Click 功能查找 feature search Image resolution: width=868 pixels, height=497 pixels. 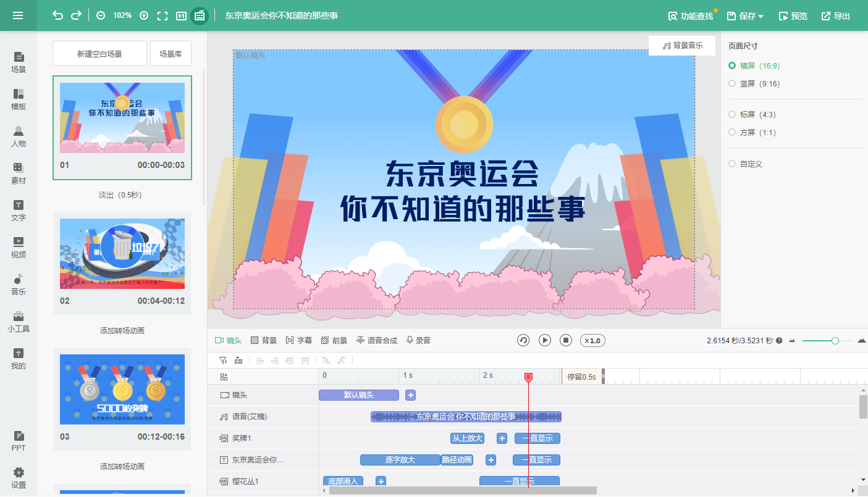(691, 16)
